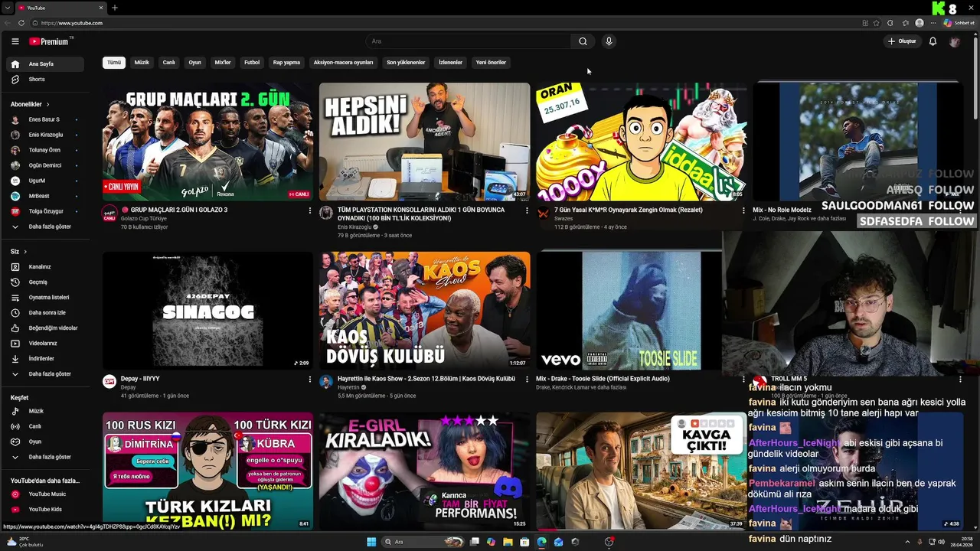Open İndirilenler downloads
Image resolution: width=980 pixels, height=551 pixels.
(x=45, y=359)
